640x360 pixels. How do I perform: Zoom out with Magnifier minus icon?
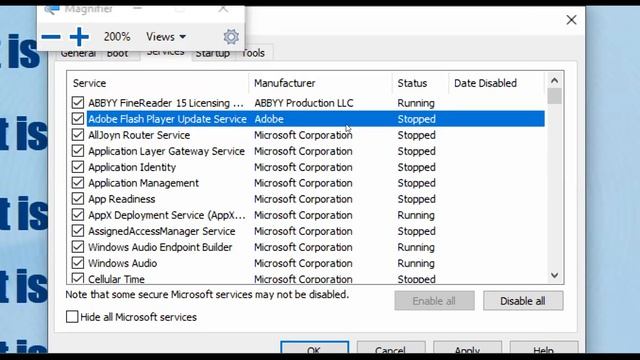click(x=51, y=37)
